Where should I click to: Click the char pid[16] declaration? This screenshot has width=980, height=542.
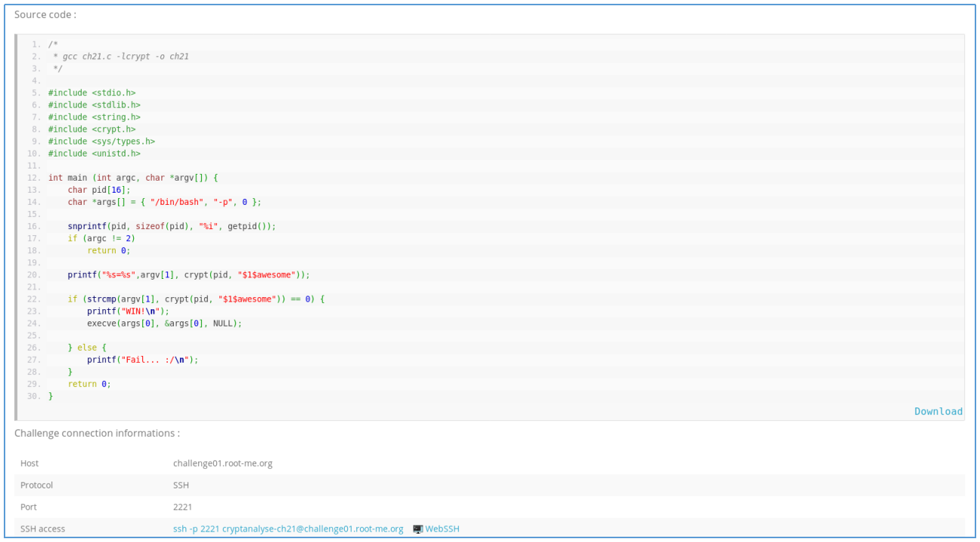(x=99, y=190)
